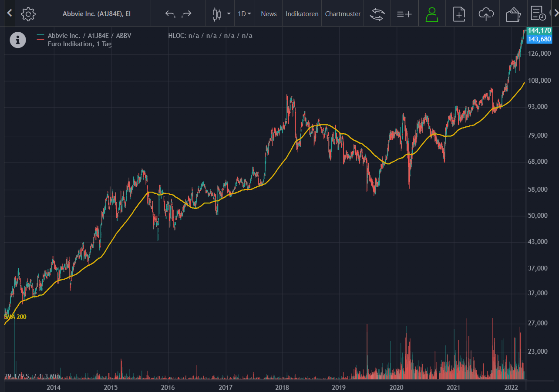Open the 1D interval dropdown
Image resolution: width=559 pixels, height=392 pixels.
click(244, 14)
